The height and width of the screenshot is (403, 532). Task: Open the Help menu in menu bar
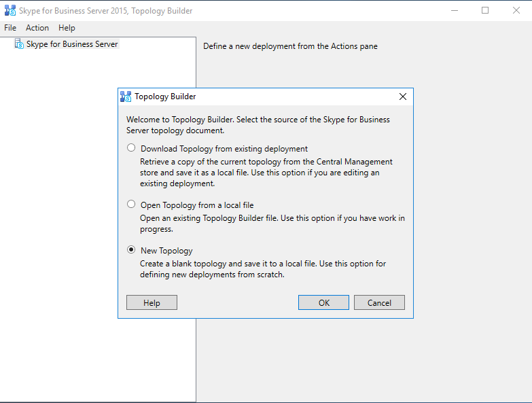point(67,28)
